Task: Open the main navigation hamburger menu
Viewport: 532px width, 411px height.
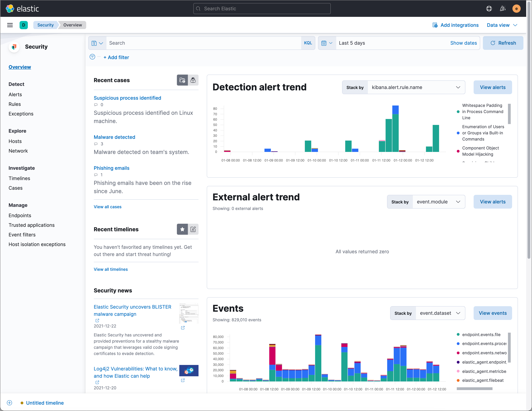Action: click(10, 25)
